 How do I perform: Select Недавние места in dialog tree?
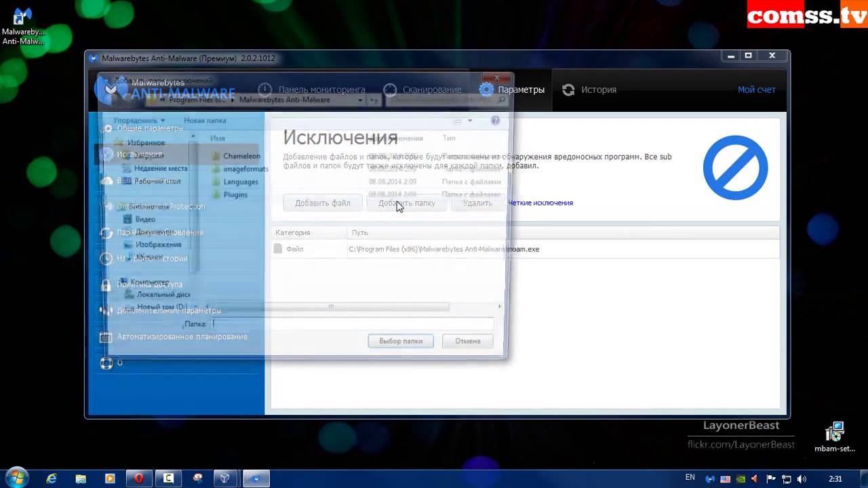[x=161, y=168]
